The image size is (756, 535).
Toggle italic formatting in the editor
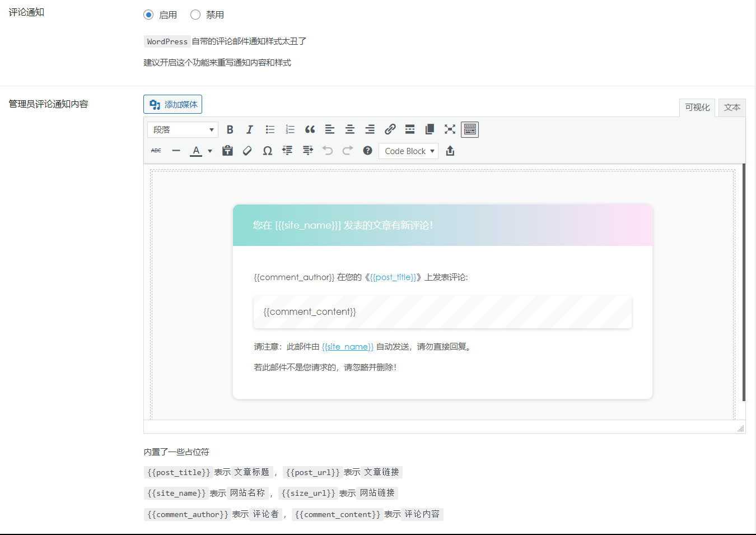[x=250, y=129]
